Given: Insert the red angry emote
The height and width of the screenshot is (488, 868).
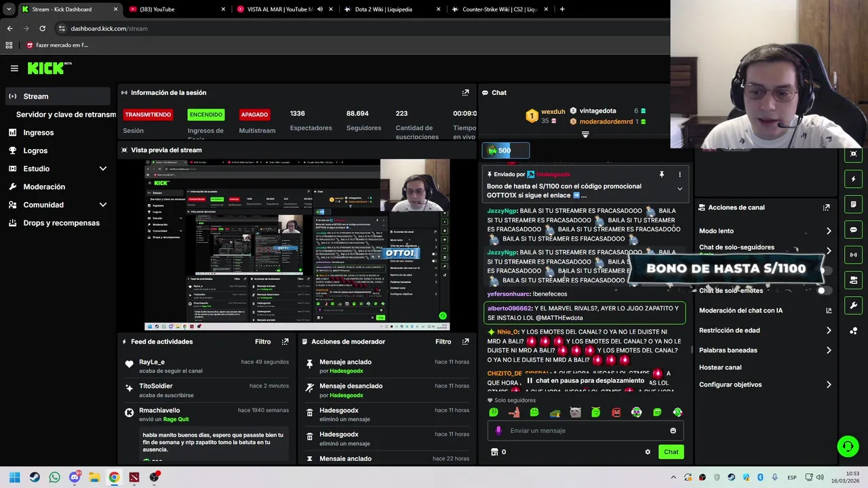Looking at the screenshot, I should [x=616, y=412].
